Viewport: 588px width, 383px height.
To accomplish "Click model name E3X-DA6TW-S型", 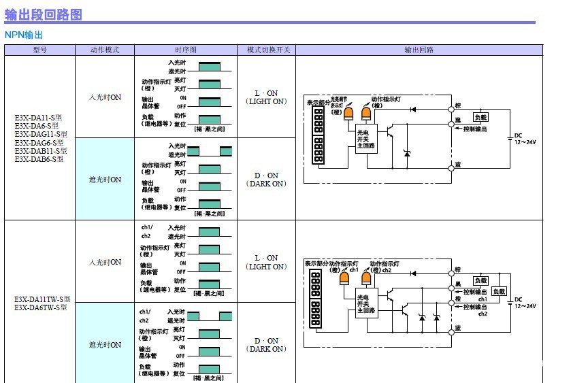I will 38,307.
